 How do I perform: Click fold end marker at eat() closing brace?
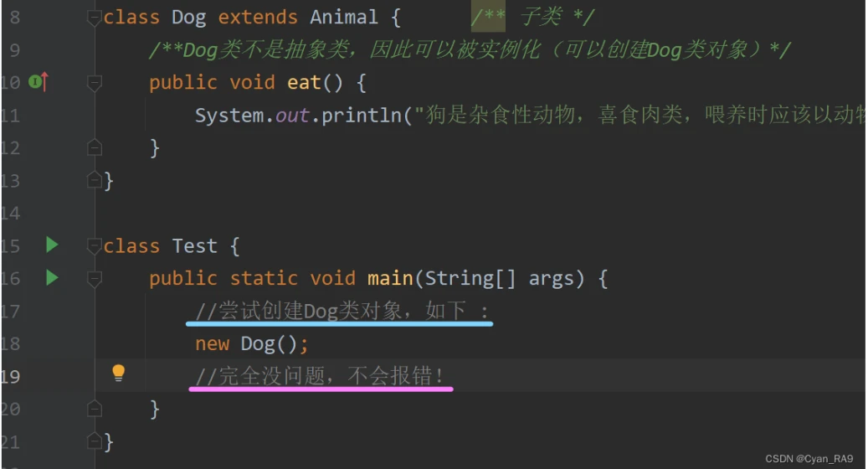(x=95, y=147)
